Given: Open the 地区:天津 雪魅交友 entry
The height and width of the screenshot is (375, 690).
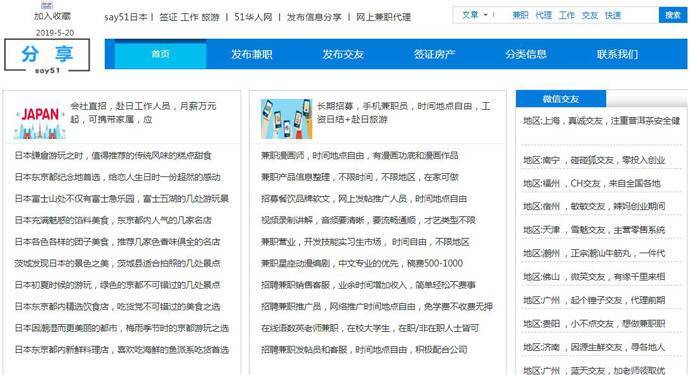Looking at the screenshot, I should [594, 230].
